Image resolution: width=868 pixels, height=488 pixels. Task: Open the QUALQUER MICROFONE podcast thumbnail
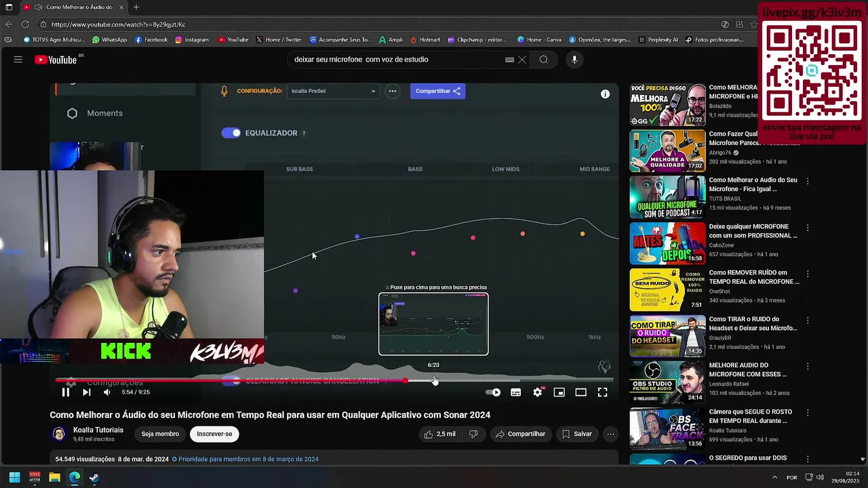(x=667, y=198)
